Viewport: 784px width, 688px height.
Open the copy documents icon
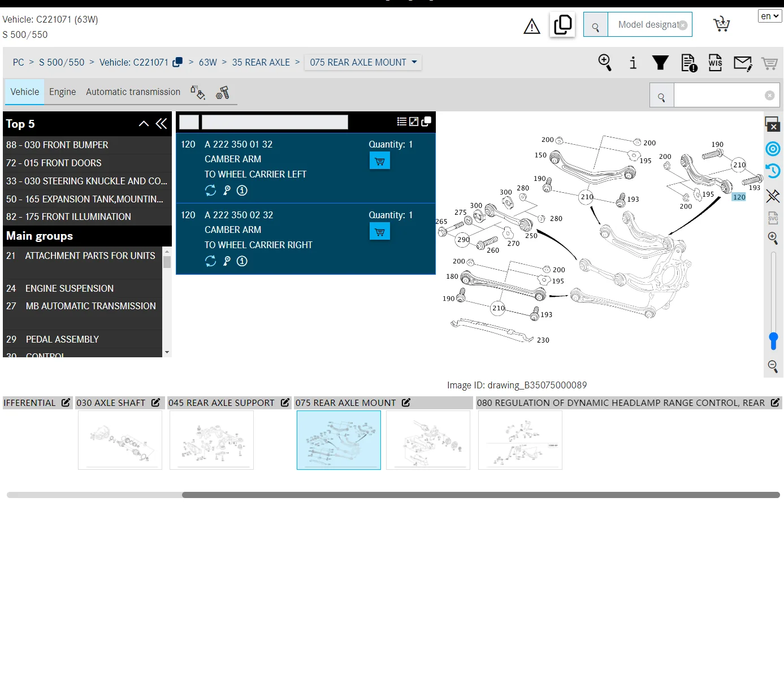[x=562, y=25]
